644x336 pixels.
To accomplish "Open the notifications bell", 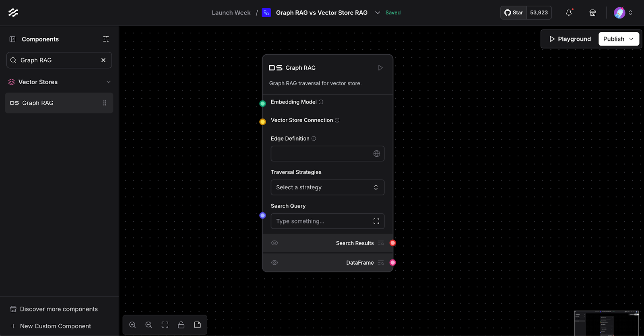I will [x=569, y=12].
